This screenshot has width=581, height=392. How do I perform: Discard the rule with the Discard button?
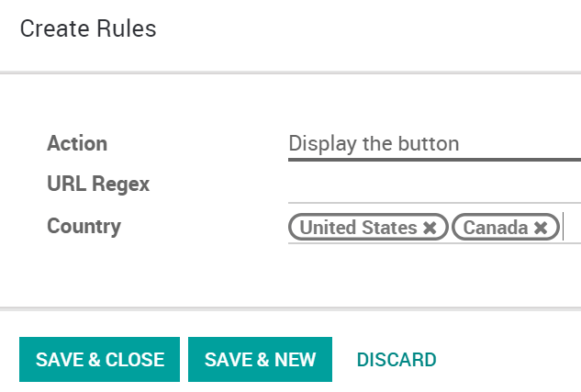pyautogui.click(x=396, y=359)
